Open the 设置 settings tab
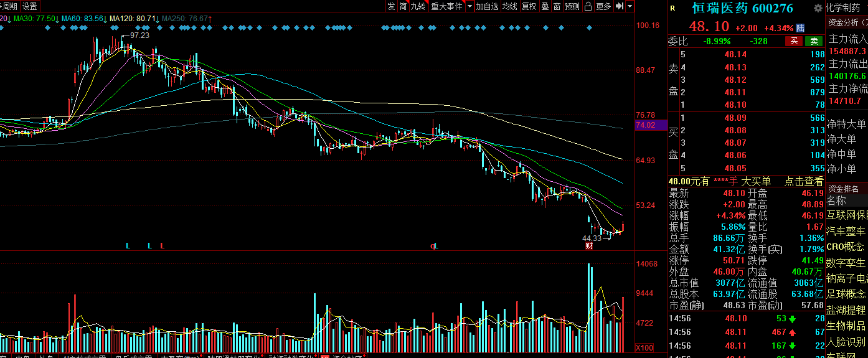 [30, 6]
